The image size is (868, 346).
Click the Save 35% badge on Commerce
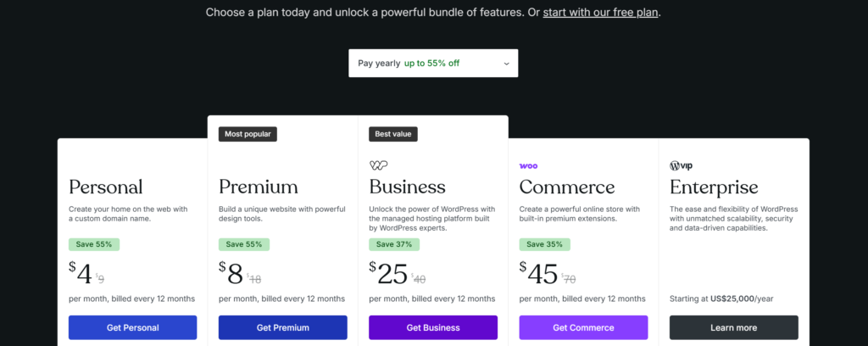click(542, 244)
